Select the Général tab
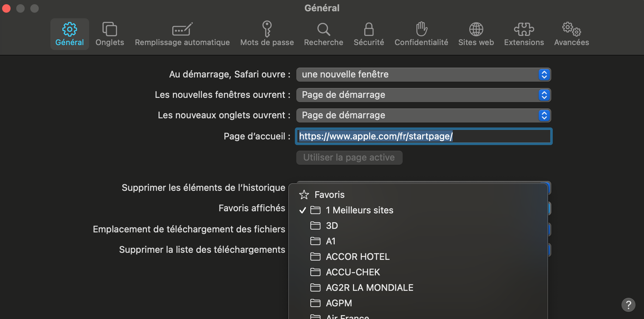Image resolution: width=644 pixels, height=319 pixels. 69,34
